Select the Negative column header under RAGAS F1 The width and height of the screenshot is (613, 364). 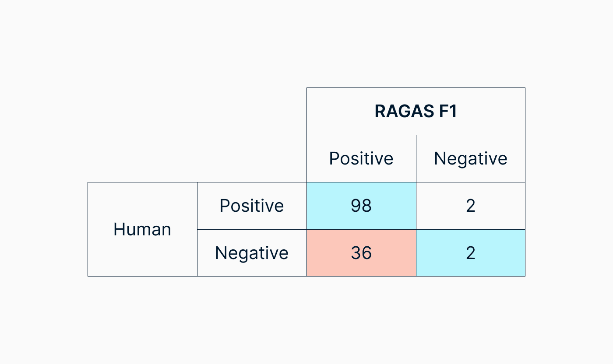(x=471, y=158)
